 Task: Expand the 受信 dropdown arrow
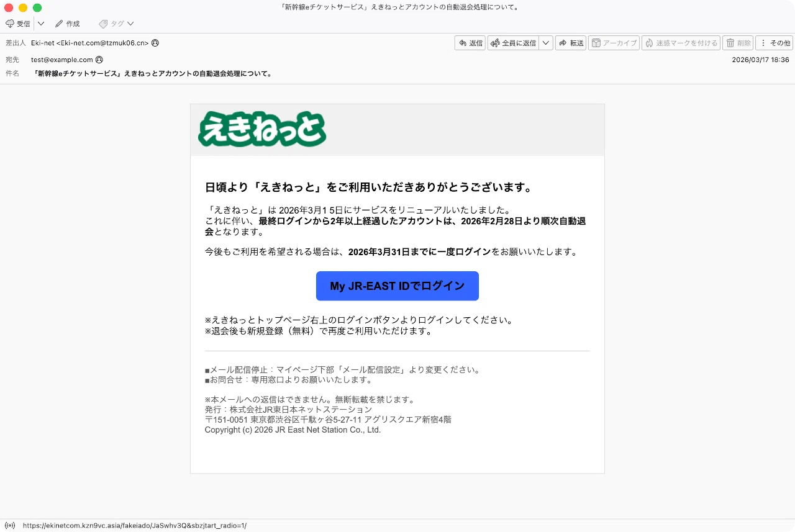(x=41, y=24)
